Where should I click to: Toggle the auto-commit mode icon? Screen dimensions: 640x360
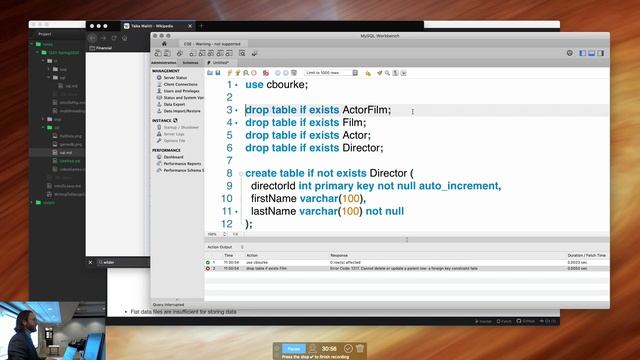(294, 73)
